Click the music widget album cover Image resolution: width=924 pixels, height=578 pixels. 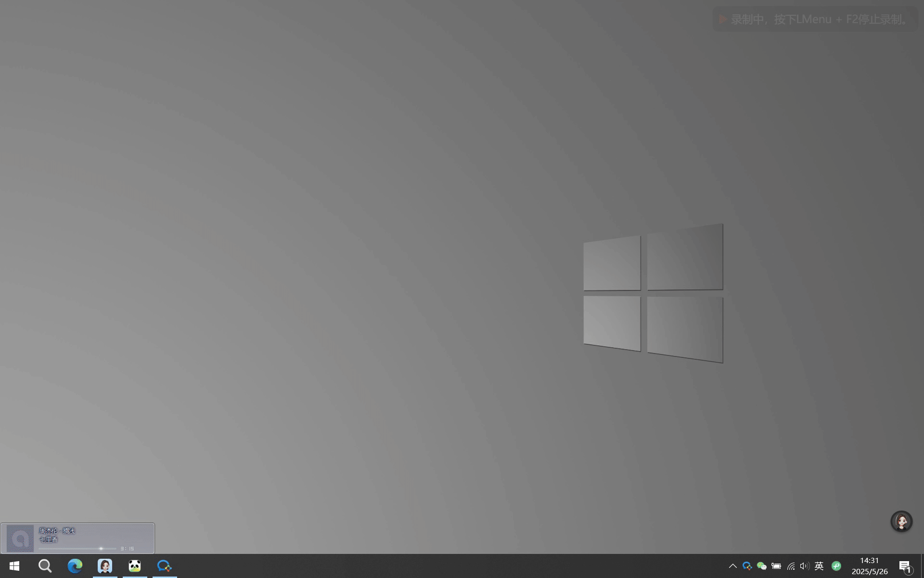point(20,538)
